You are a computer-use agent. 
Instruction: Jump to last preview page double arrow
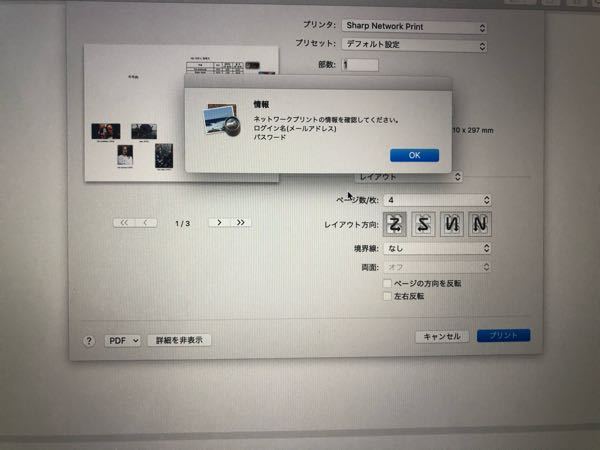pos(241,222)
